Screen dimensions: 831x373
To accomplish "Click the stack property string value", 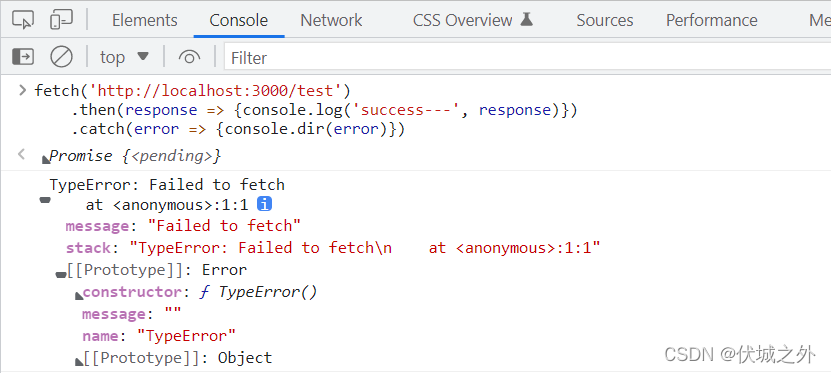I will [x=365, y=247].
